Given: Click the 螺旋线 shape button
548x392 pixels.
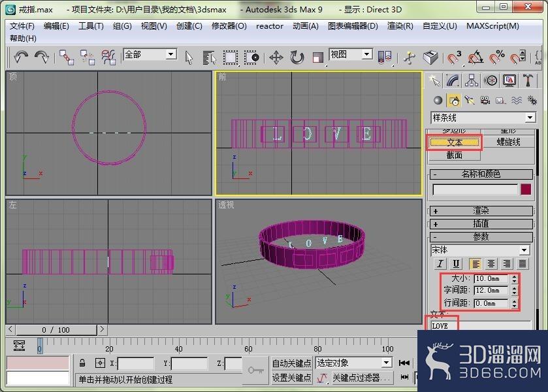Looking at the screenshot, I should click(508, 142).
